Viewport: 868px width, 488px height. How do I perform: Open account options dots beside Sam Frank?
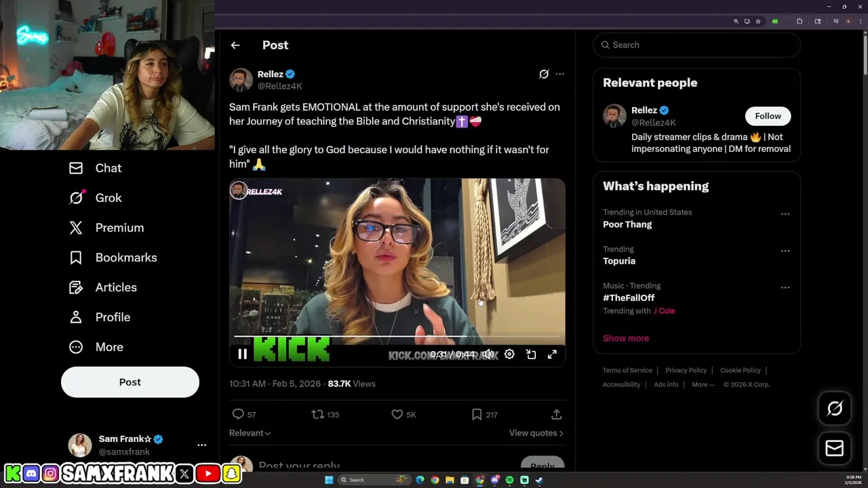(201, 445)
